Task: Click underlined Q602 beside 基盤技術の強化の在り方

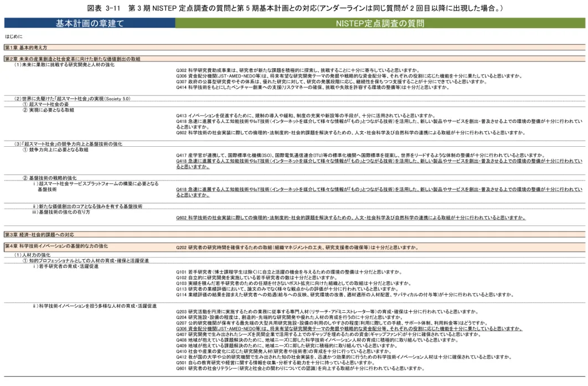Action: click(x=350, y=218)
